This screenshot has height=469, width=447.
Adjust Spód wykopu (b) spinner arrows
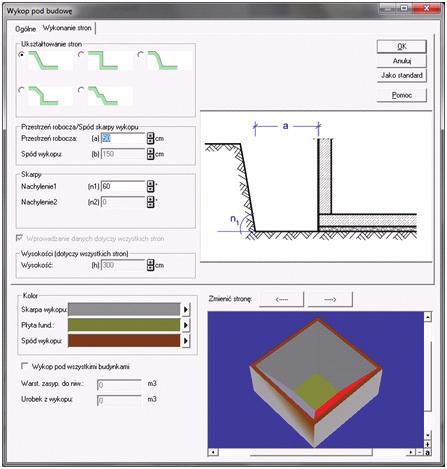point(151,154)
